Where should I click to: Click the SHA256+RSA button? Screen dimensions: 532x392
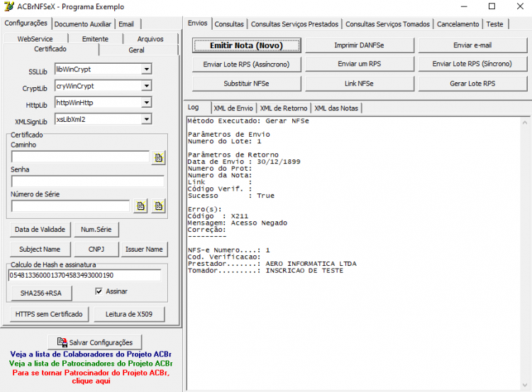click(41, 293)
